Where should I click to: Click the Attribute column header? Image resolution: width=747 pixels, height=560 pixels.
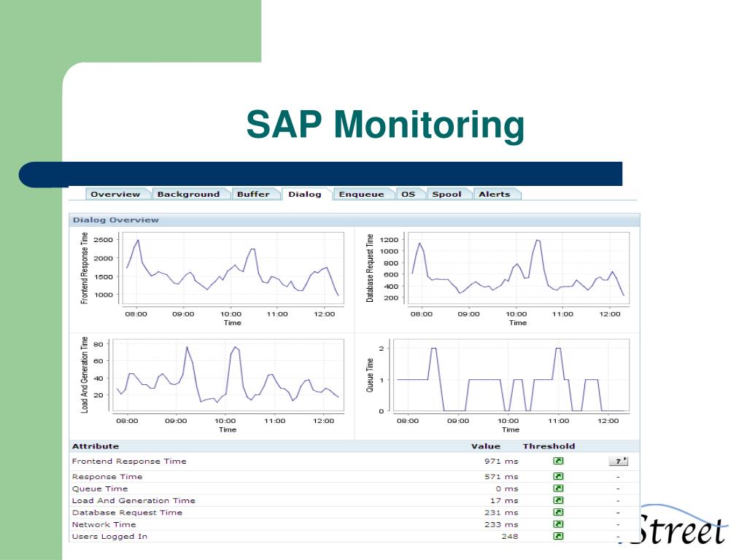pos(96,446)
